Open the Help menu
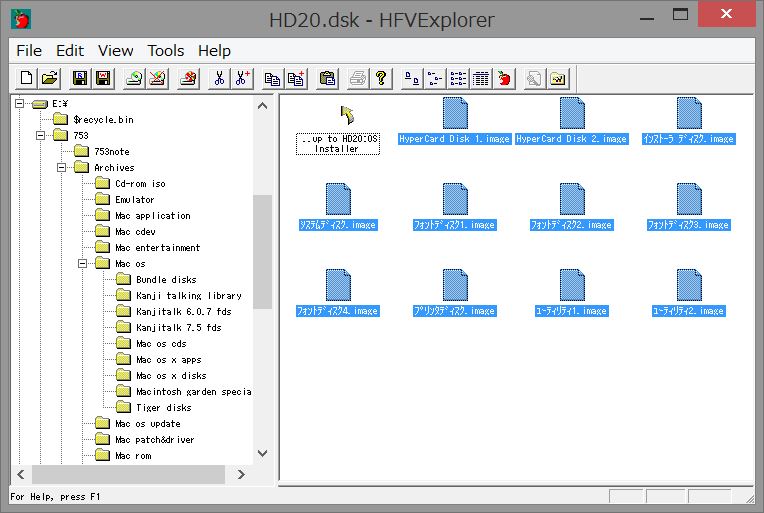764x513 pixels. point(214,51)
